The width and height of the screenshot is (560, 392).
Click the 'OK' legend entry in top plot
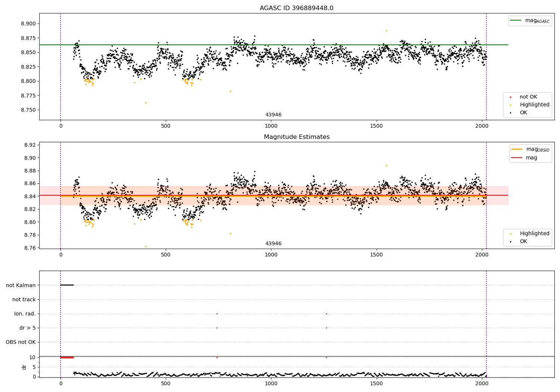523,113
